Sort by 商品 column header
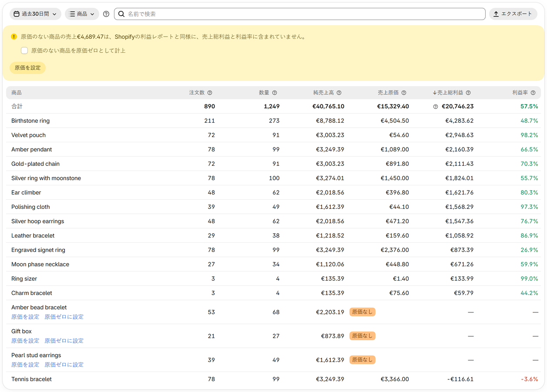 pyautogui.click(x=17, y=93)
